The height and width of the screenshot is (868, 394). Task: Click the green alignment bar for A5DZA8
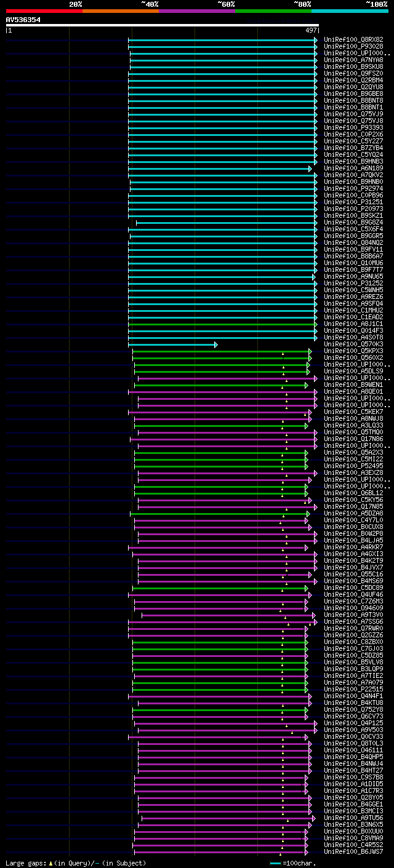(x=220, y=514)
